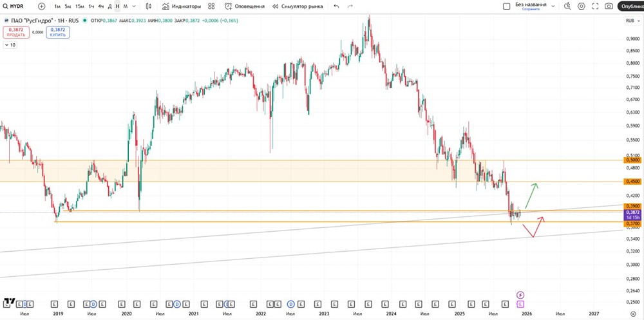Click the orange 0,3700 price label
Viewport: 644px width, 320px height.
point(632,223)
